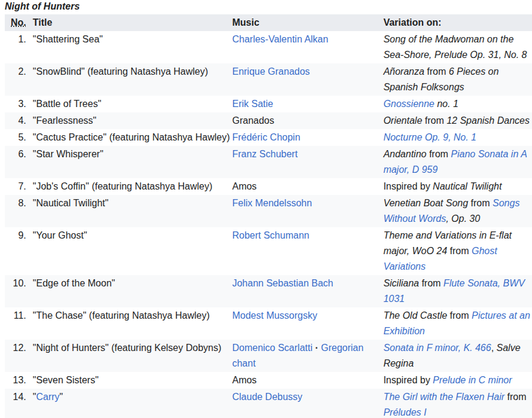
Task: Open the Piano Sonata in A major link
Action: point(488,154)
